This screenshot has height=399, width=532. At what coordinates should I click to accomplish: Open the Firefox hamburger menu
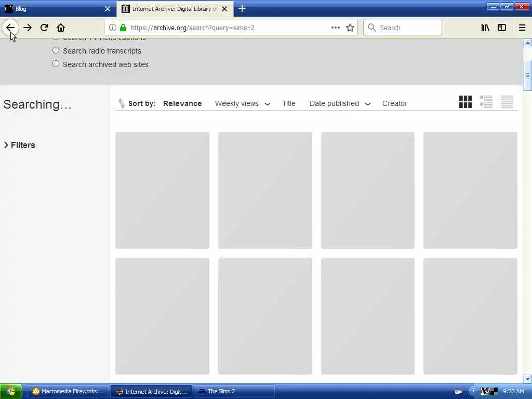522,28
